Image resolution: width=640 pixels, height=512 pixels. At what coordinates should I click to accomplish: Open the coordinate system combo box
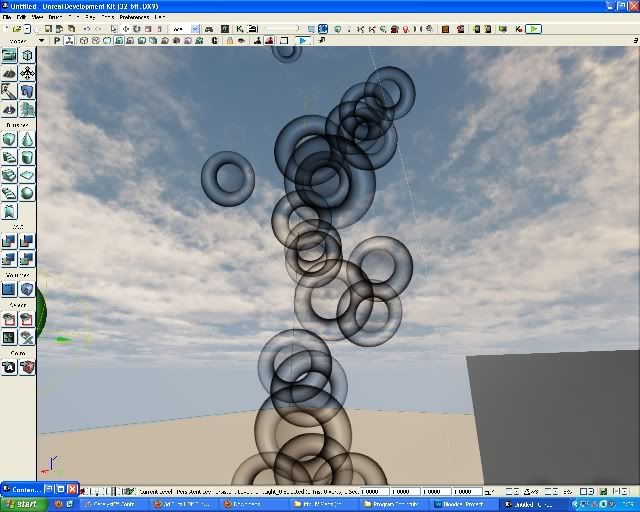(x=185, y=29)
